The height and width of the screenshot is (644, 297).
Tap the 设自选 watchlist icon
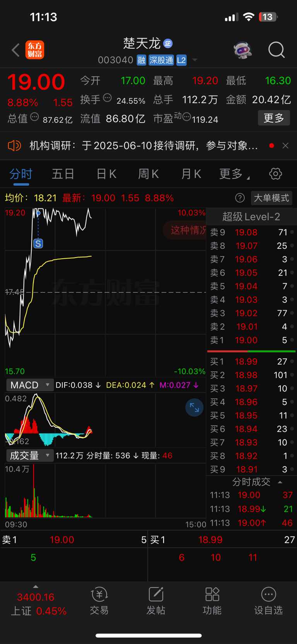click(268, 601)
